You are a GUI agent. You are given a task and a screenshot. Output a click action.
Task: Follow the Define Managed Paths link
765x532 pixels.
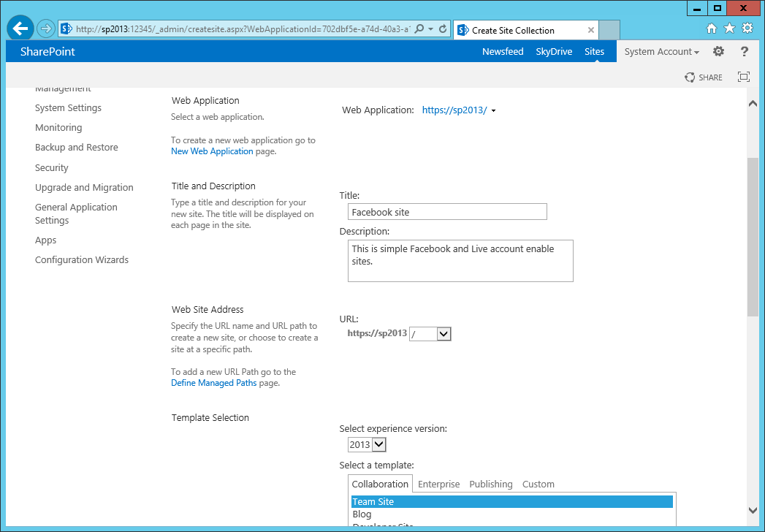[213, 383]
